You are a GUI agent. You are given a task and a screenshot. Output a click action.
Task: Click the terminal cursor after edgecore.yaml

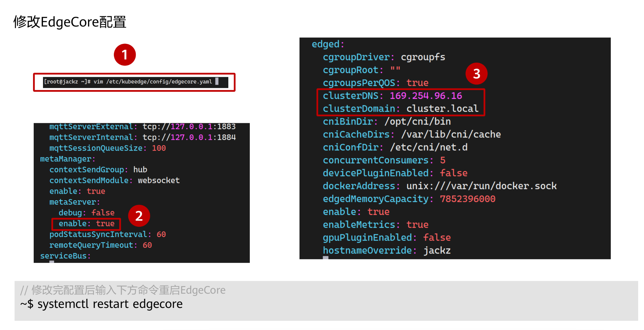pyautogui.click(x=217, y=82)
